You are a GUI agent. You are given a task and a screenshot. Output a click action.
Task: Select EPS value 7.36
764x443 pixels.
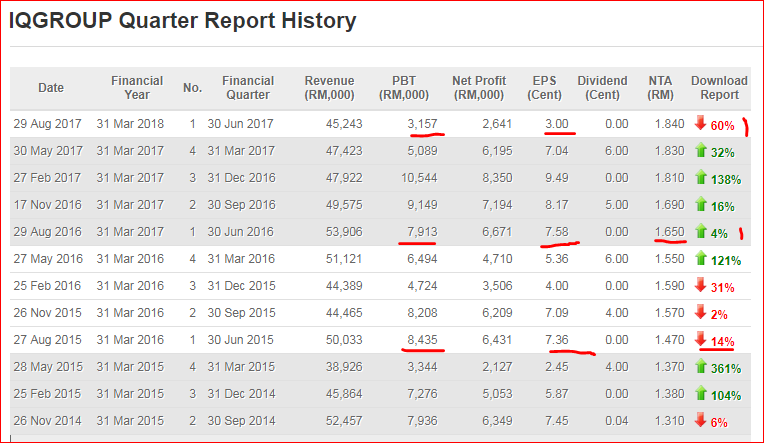coord(557,340)
